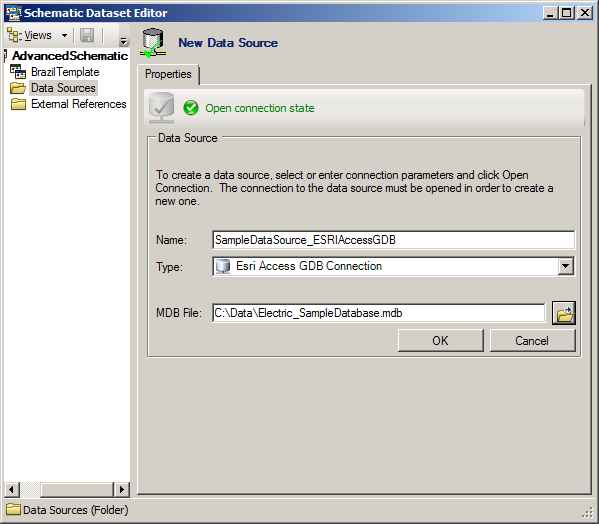Click the Schematic Dataset Editor title bar icon

point(13,13)
